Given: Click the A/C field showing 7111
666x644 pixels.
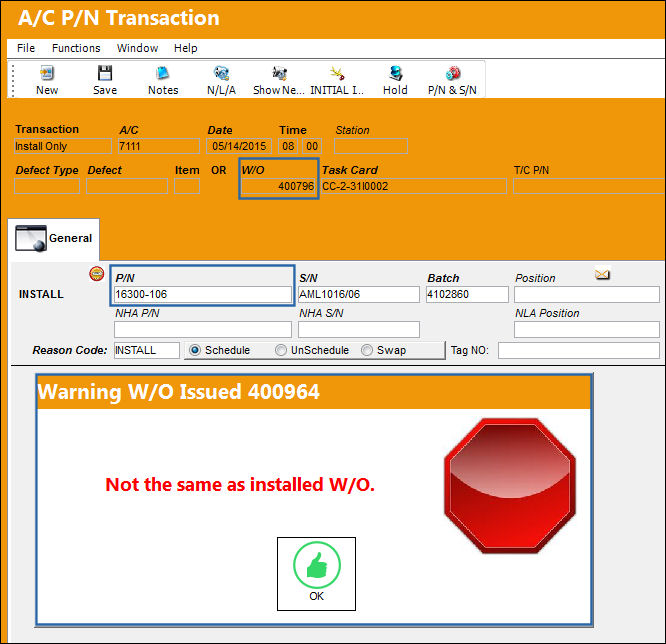Looking at the screenshot, I should pos(159,146).
